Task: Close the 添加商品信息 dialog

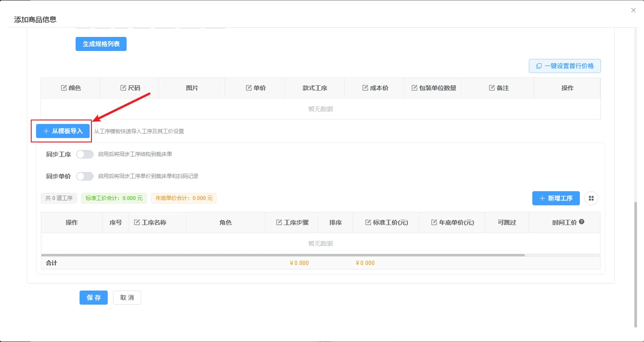Action: pos(633,10)
